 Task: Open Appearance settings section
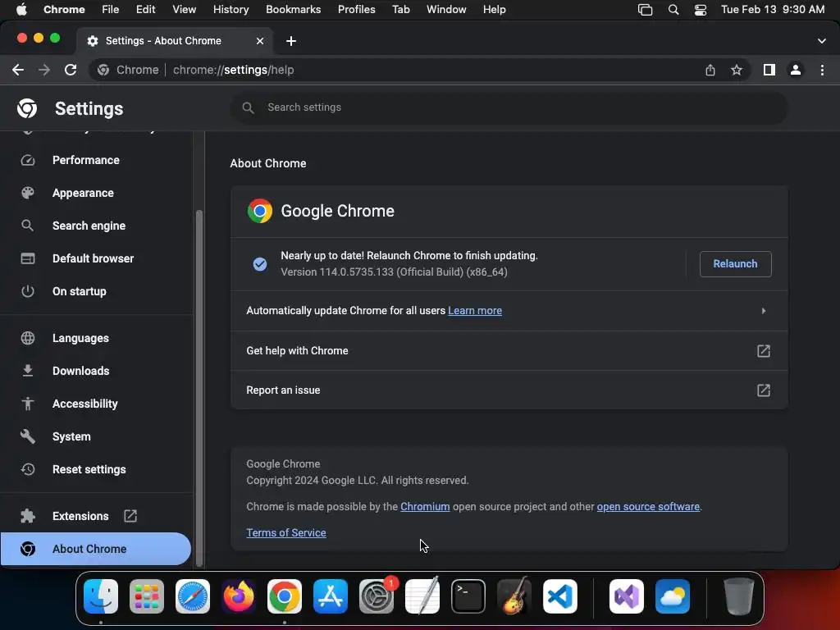point(83,193)
